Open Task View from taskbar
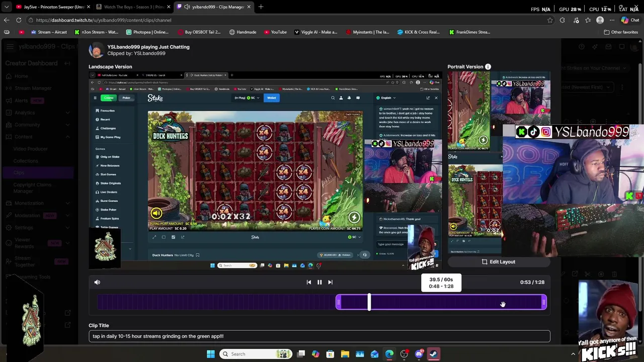This screenshot has width=644, height=362. click(x=301, y=354)
